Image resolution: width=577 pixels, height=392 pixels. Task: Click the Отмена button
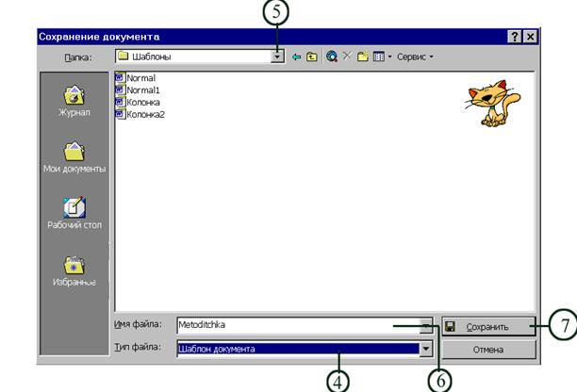coord(488,350)
